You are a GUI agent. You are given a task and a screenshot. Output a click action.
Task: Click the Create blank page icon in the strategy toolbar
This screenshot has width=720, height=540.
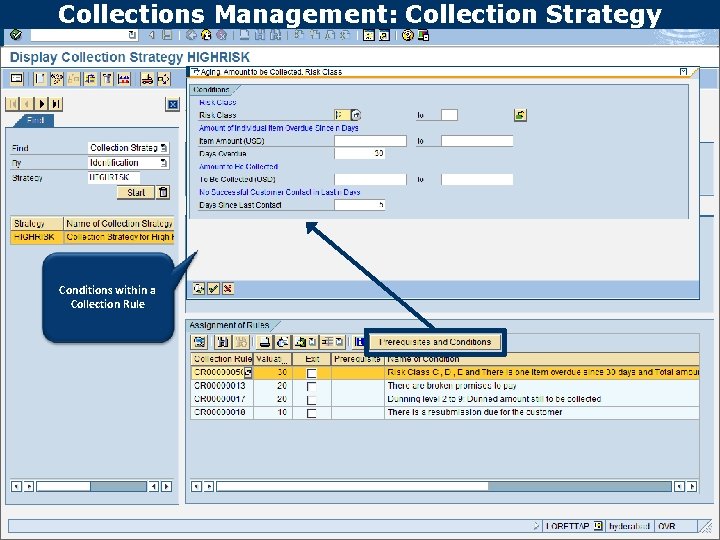pyautogui.click(x=40, y=79)
